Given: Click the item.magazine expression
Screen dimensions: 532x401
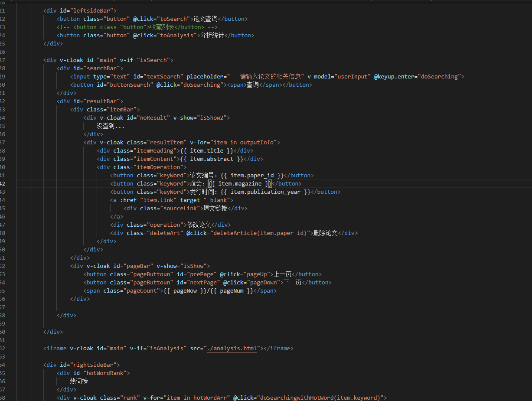Looking at the screenshot, I should pyautogui.click(x=240, y=183).
